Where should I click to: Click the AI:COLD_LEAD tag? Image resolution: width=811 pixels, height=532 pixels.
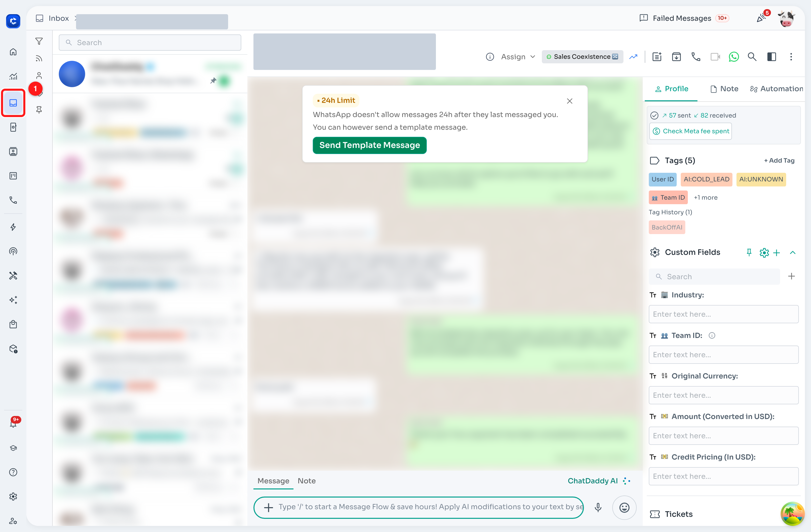tap(706, 180)
